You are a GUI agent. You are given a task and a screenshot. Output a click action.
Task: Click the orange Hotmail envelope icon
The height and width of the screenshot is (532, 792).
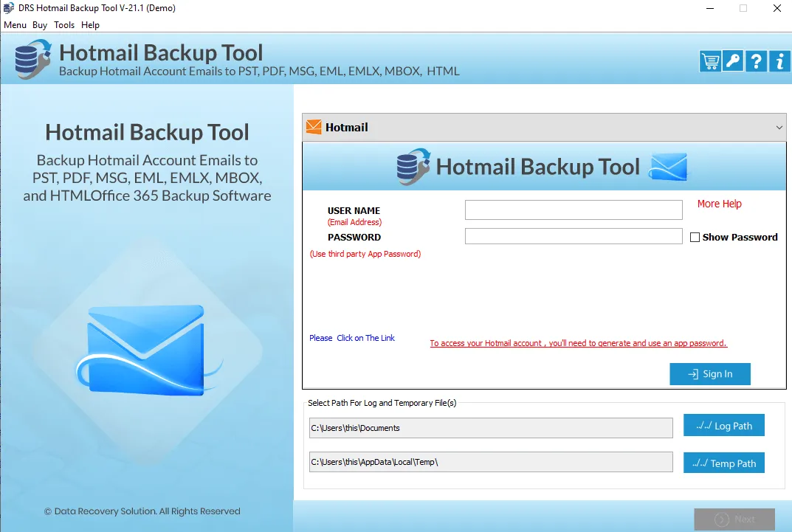(314, 127)
